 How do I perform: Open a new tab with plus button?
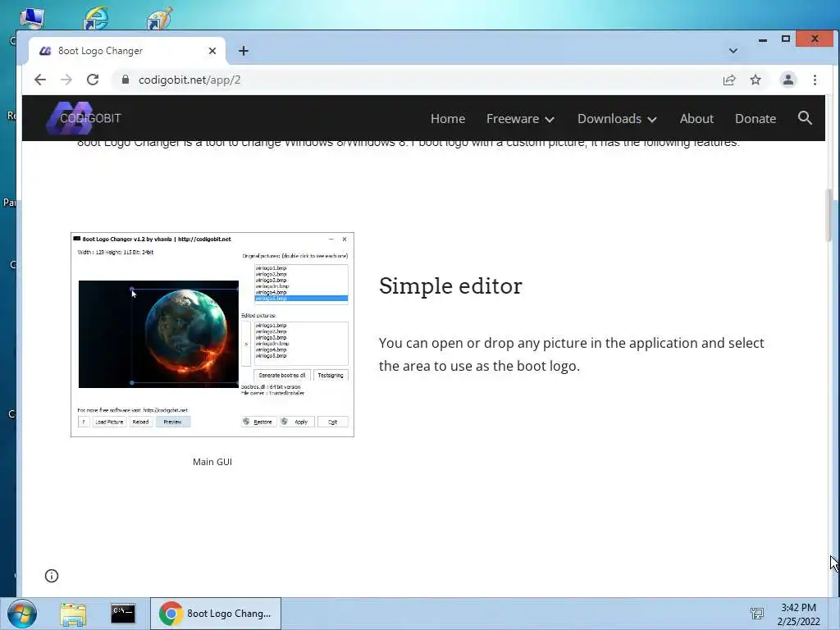[x=244, y=51]
